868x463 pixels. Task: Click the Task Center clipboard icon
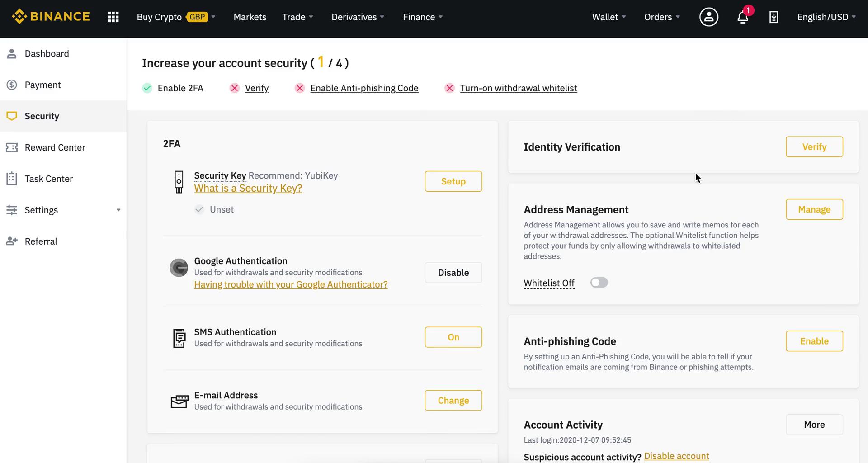tap(12, 179)
